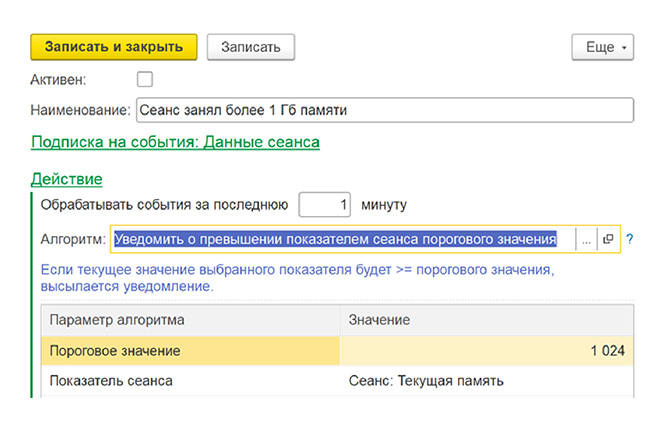Viewport: 657px width, 439px height.
Task: Click the 'Записать и закрыть' button
Action: click(114, 47)
